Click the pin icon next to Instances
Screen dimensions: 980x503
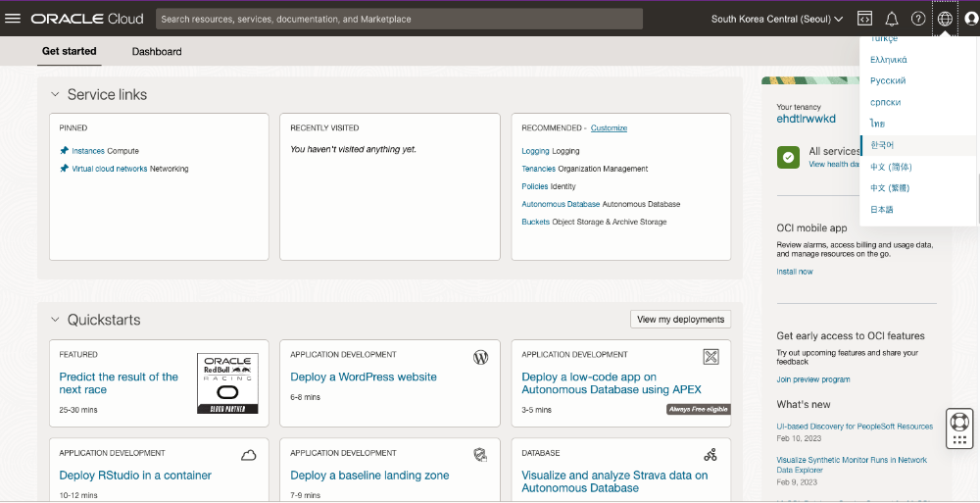[x=64, y=151]
